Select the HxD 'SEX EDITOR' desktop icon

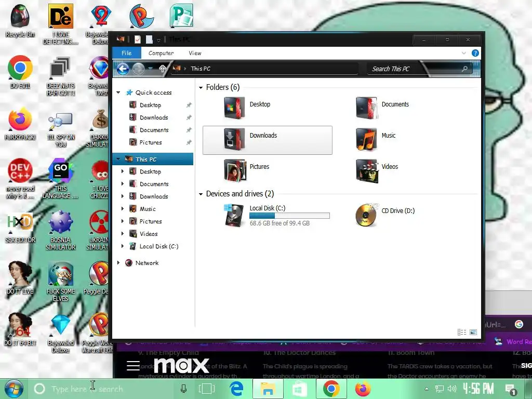20,228
